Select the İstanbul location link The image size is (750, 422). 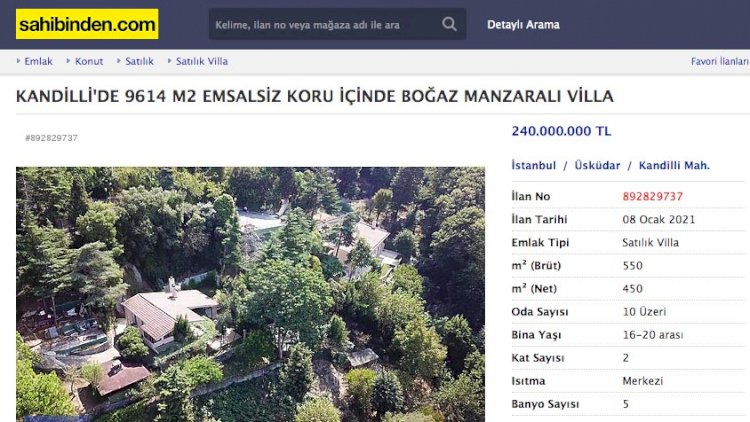coord(534,166)
